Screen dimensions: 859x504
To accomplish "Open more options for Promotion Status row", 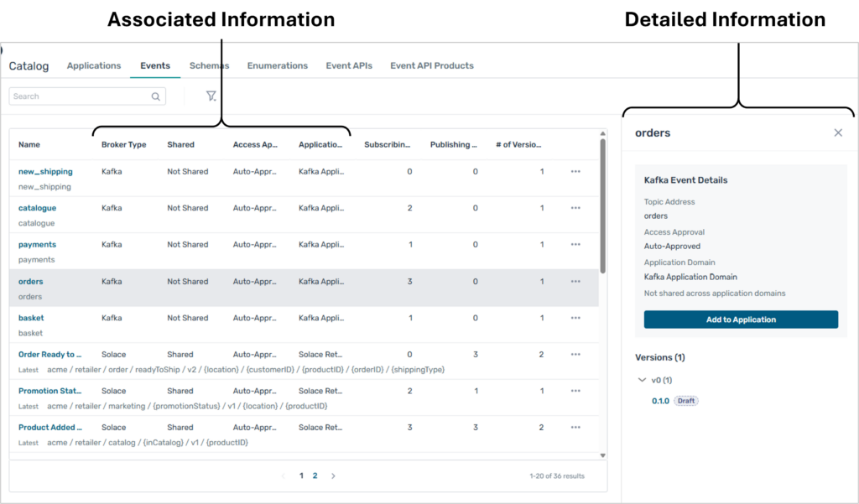I will point(575,391).
